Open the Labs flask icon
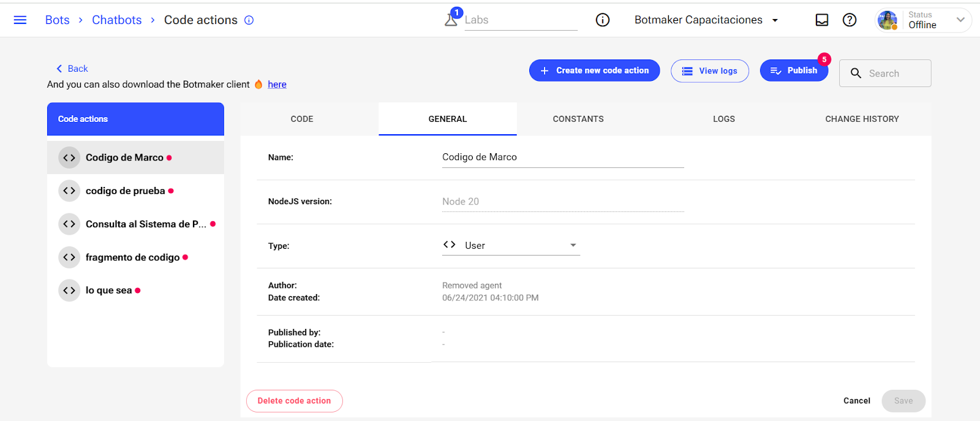 point(451,20)
